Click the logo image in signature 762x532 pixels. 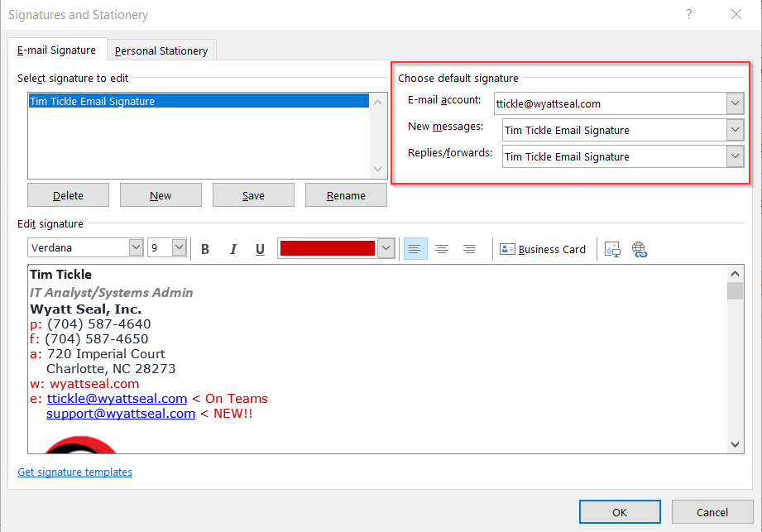tap(81, 444)
